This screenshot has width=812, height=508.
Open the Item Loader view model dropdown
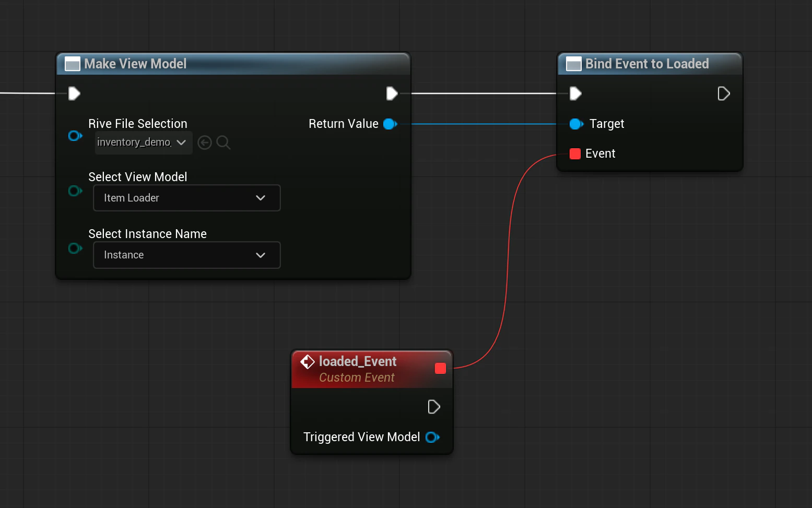tap(186, 198)
